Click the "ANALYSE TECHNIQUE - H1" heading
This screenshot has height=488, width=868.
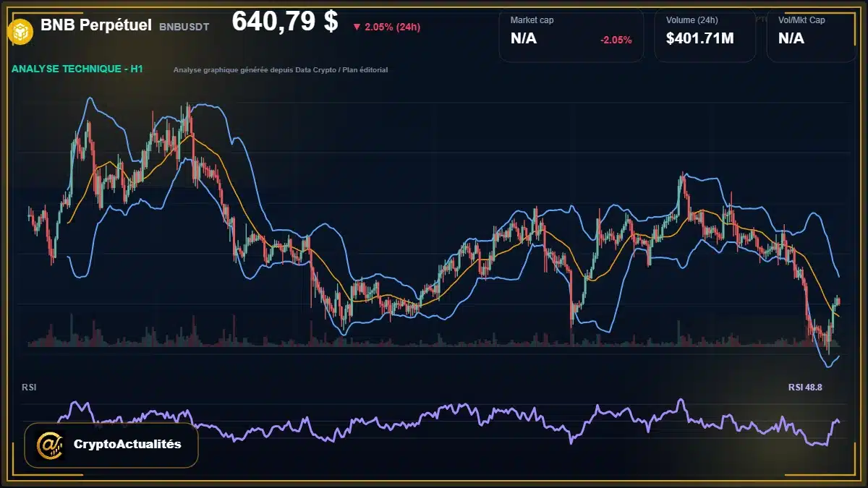coord(77,69)
